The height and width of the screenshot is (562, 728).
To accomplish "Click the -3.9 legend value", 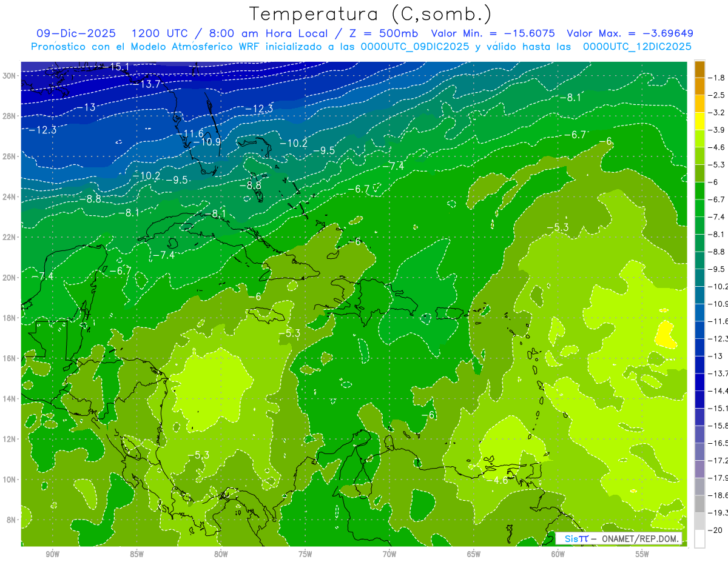I will [x=717, y=130].
